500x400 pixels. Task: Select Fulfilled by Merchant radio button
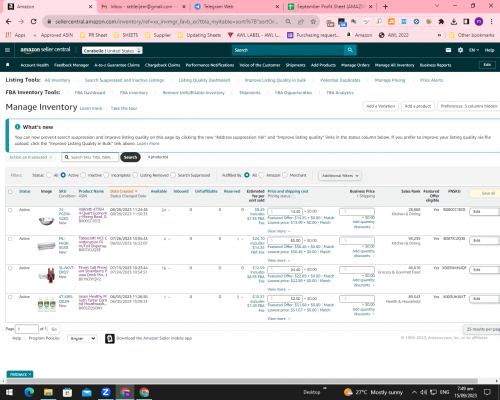coord(285,175)
